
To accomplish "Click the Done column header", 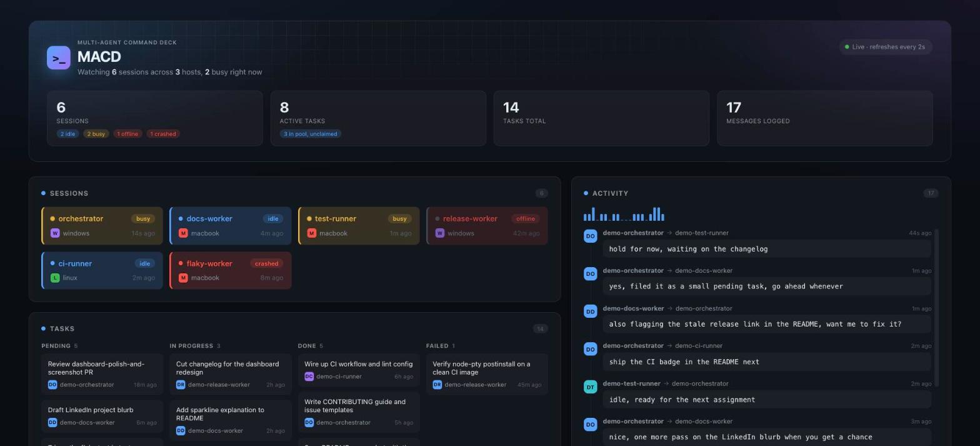I will click(311, 346).
